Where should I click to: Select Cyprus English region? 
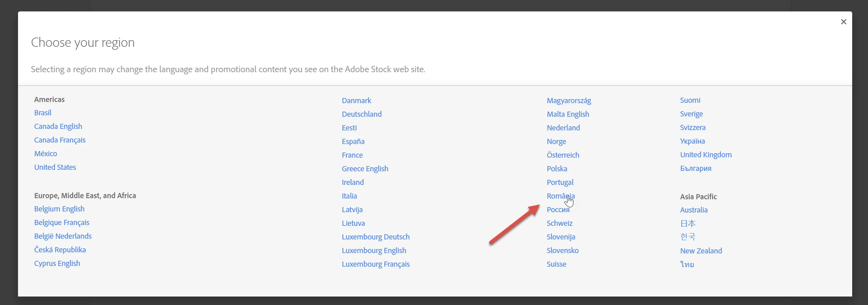[x=57, y=263]
